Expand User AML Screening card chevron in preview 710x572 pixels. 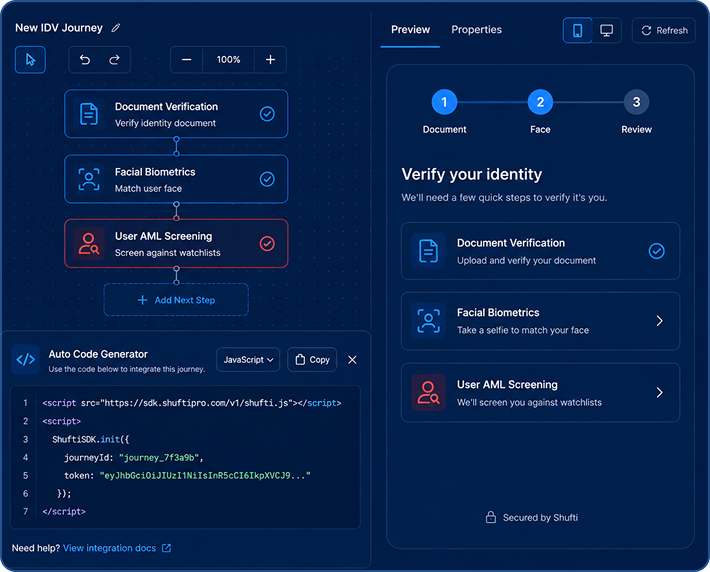click(659, 392)
